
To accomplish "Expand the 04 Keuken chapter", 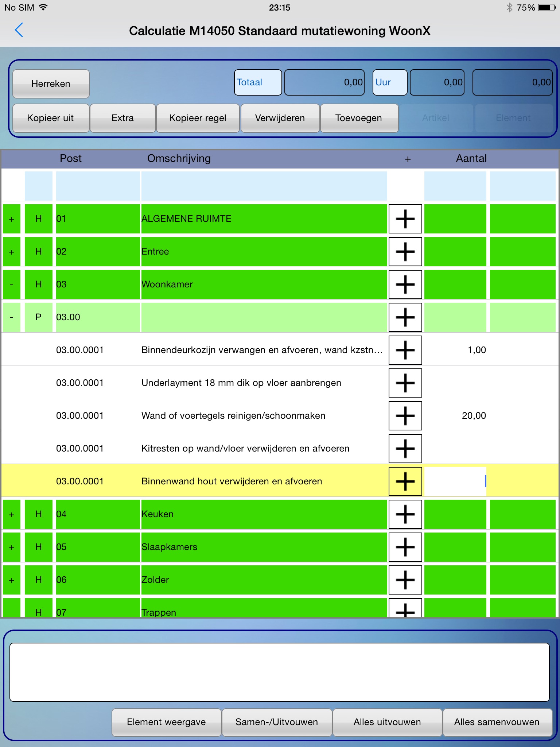I will [x=12, y=514].
